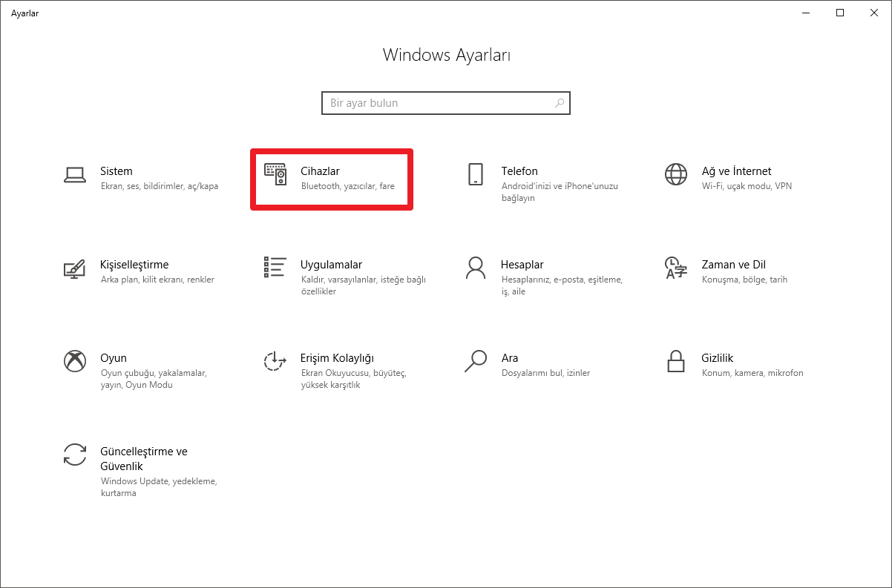
Task: Focus the 'Bir ayar bulun' search field
Action: (446, 103)
